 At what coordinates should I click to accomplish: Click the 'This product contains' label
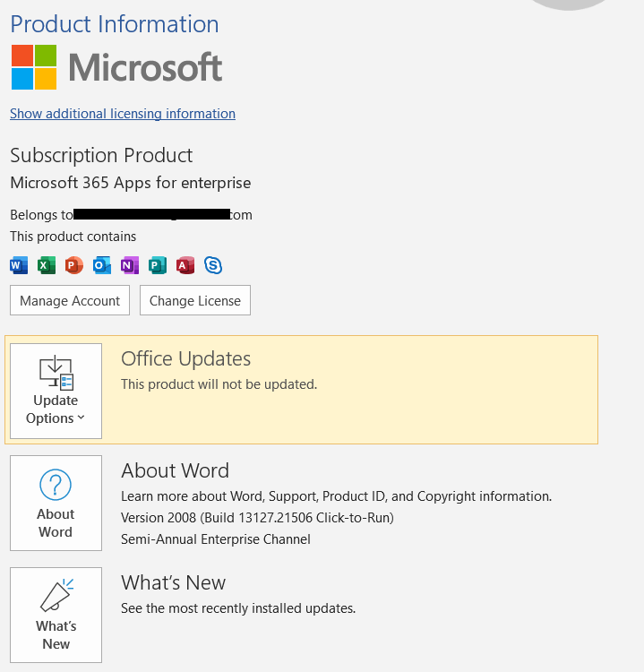[73, 237]
